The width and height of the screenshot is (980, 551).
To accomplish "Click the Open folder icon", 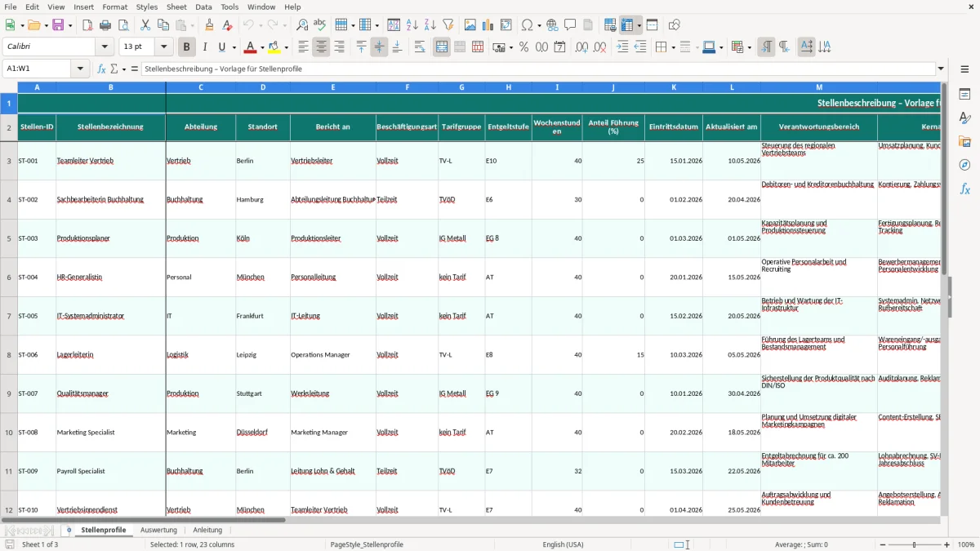I will 33,25.
